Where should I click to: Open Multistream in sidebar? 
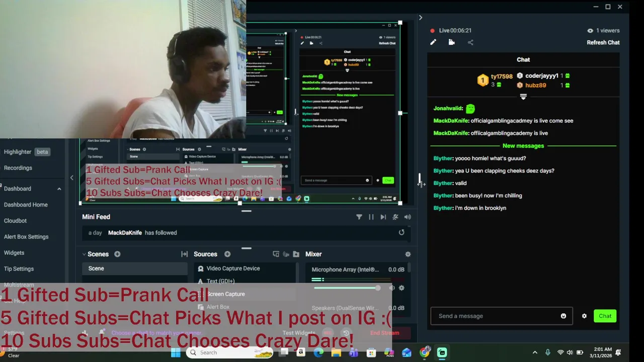point(19,285)
